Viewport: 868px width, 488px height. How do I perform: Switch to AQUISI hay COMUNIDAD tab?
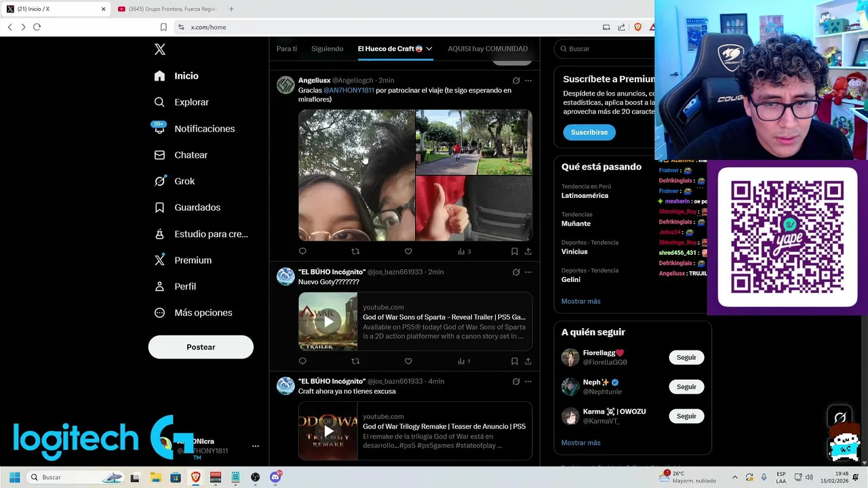[x=488, y=49]
